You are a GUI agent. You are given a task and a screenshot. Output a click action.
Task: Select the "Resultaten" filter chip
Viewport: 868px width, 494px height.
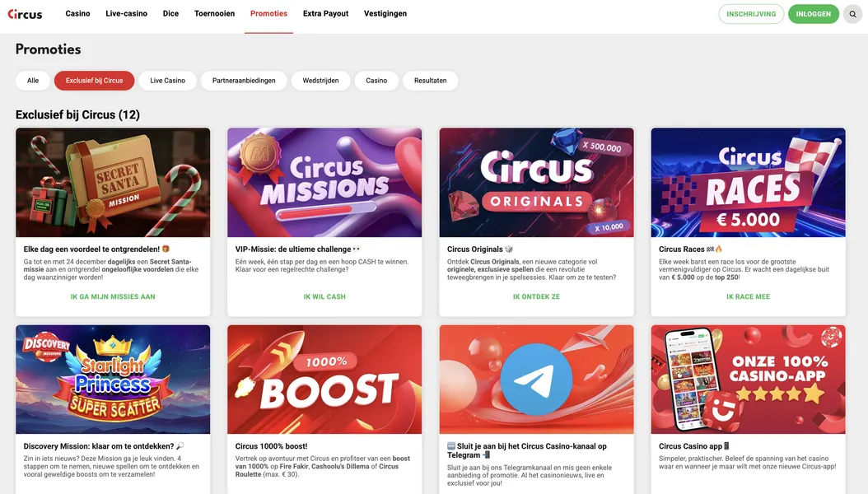tap(429, 80)
